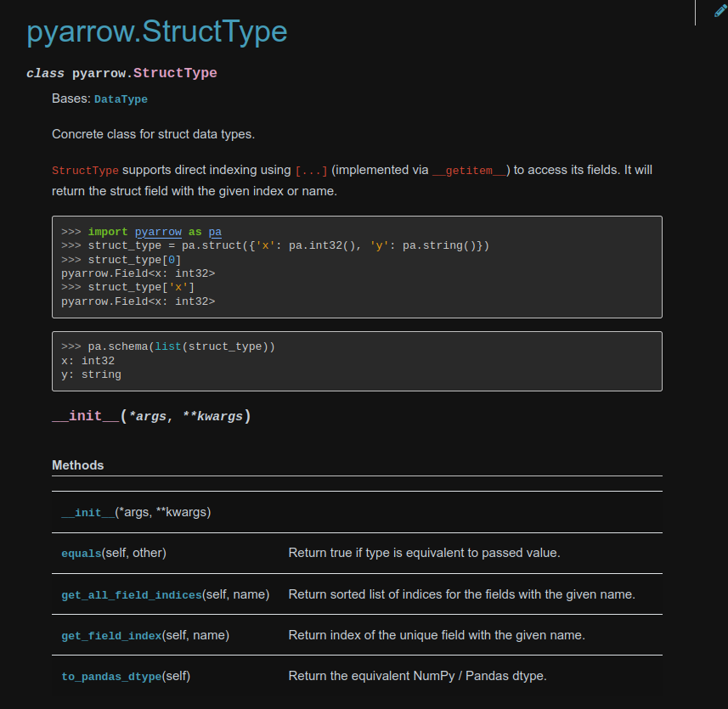Open the pyarrow module link in code
This screenshot has width=728, height=709.
[x=158, y=232]
